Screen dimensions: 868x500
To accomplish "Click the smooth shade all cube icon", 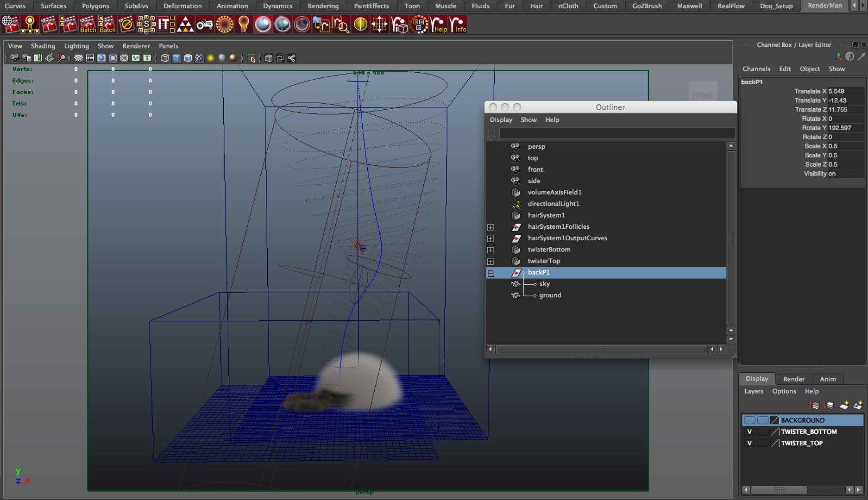I will pos(176,58).
